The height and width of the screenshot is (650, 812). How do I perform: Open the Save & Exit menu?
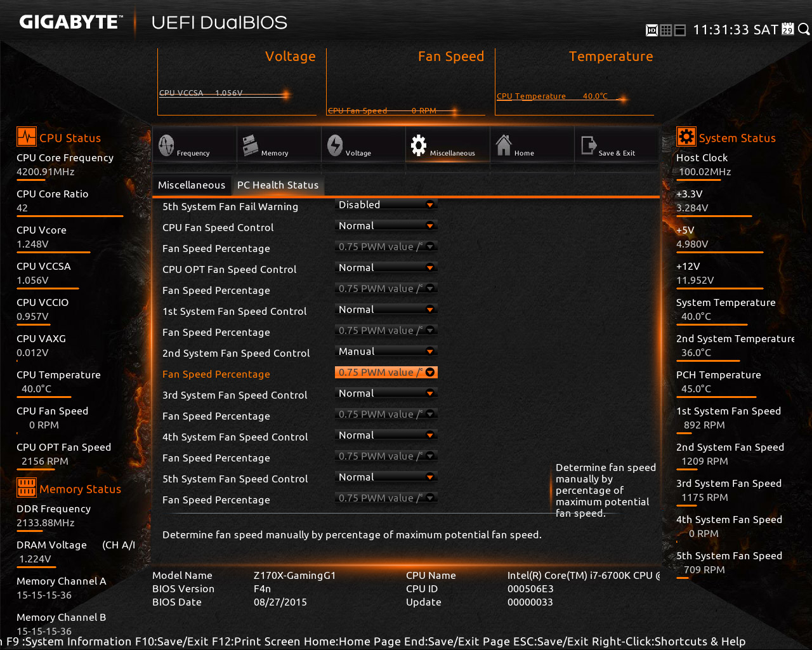[616, 145]
